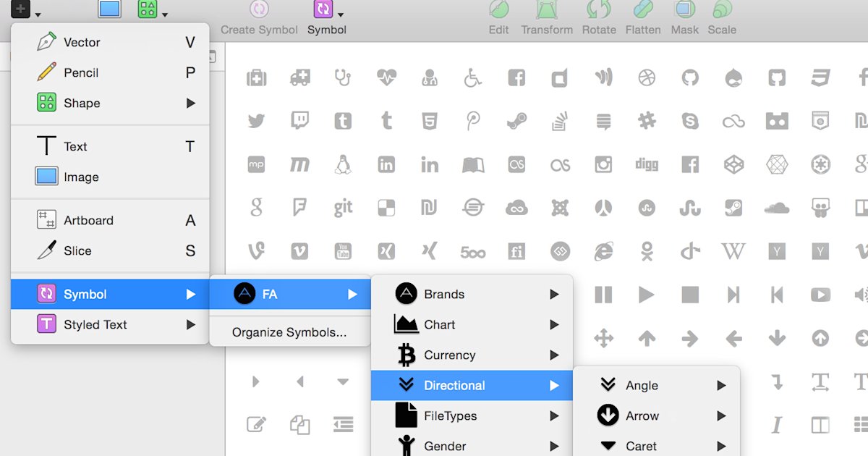Screen dimensions: 868x456
Task: Click the stethoscope icon
Action: point(343,77)
